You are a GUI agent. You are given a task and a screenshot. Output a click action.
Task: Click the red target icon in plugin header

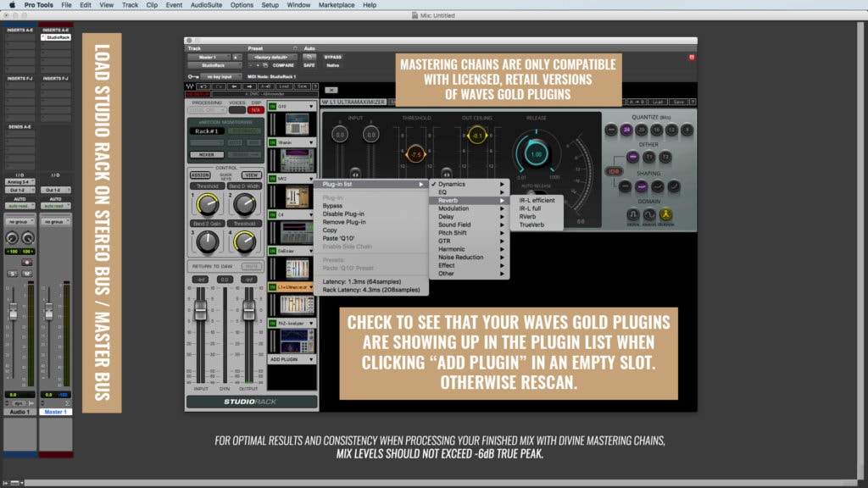[x=692, y=57]
